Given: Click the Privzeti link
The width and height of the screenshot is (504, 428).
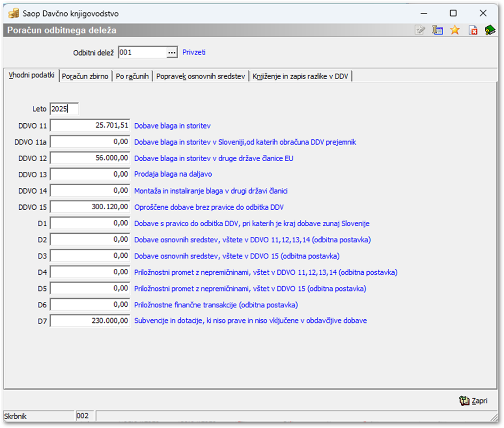Looking at the screenshot, I should (194, 52).
